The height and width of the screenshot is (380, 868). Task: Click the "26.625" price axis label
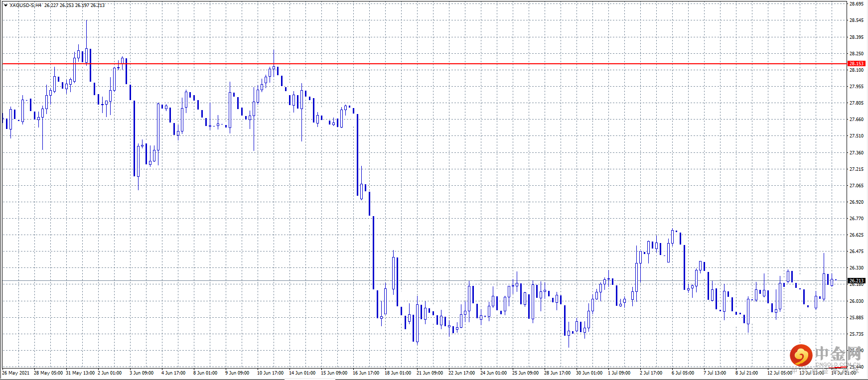[x=857, y=235]
